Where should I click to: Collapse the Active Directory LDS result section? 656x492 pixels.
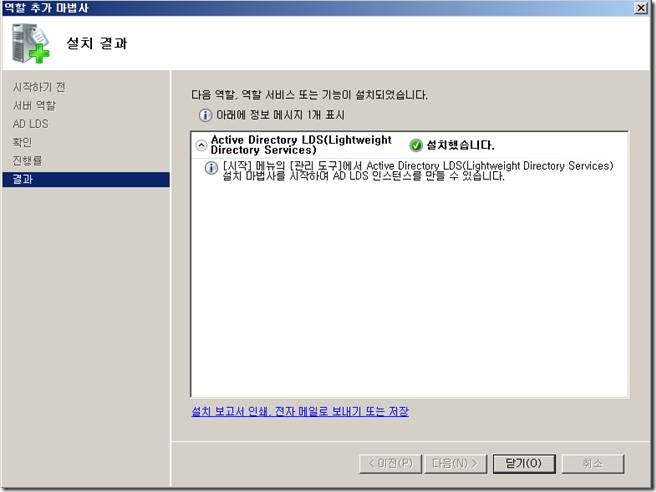pyautogui.click(x=201, y=145)
